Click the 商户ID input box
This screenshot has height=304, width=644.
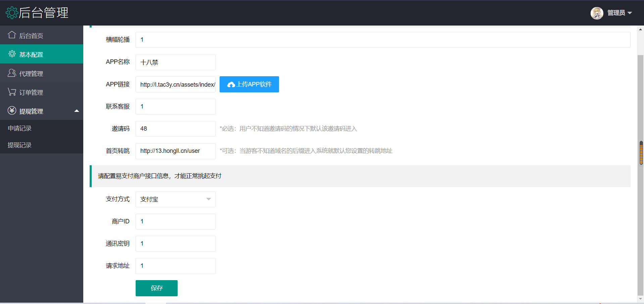[x=175, y=221]
